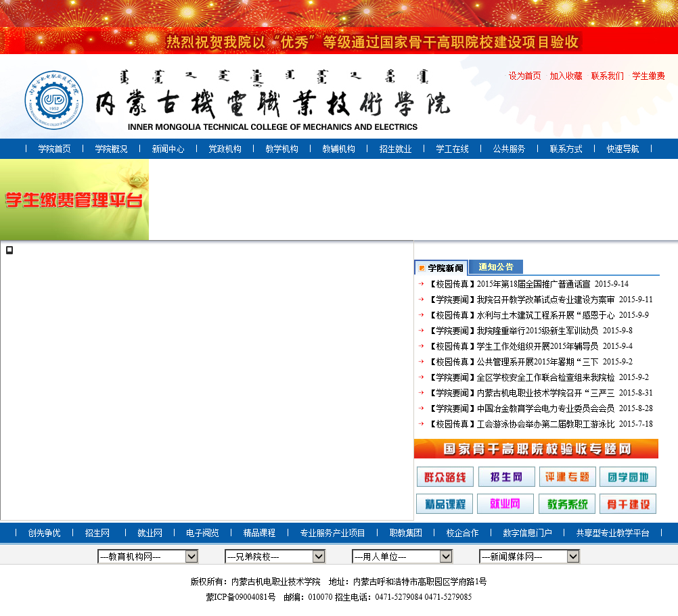Switch to the 通知公告 tab
This screenshot has height=616, width=678.
coord(496,267)
